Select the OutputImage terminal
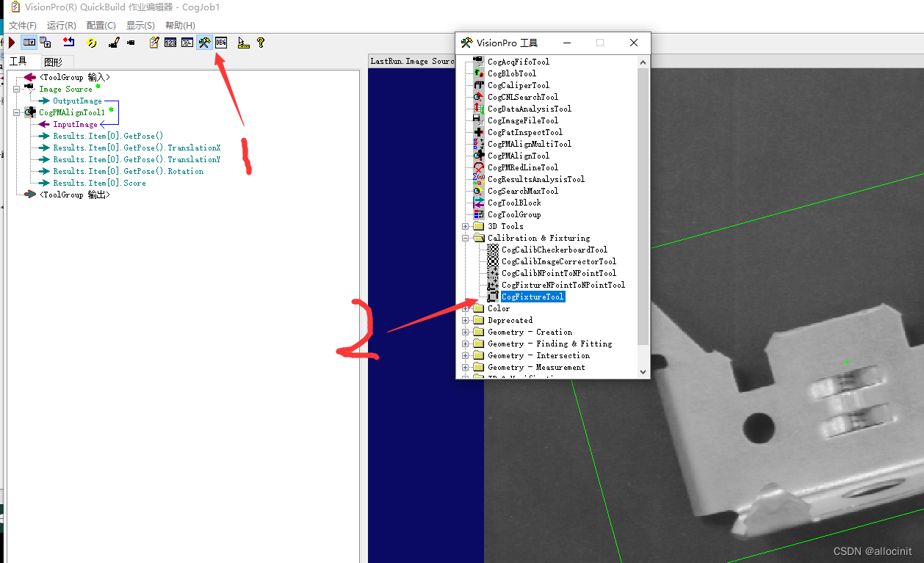The width and height of the screenshot is (924, 563). 77,101
